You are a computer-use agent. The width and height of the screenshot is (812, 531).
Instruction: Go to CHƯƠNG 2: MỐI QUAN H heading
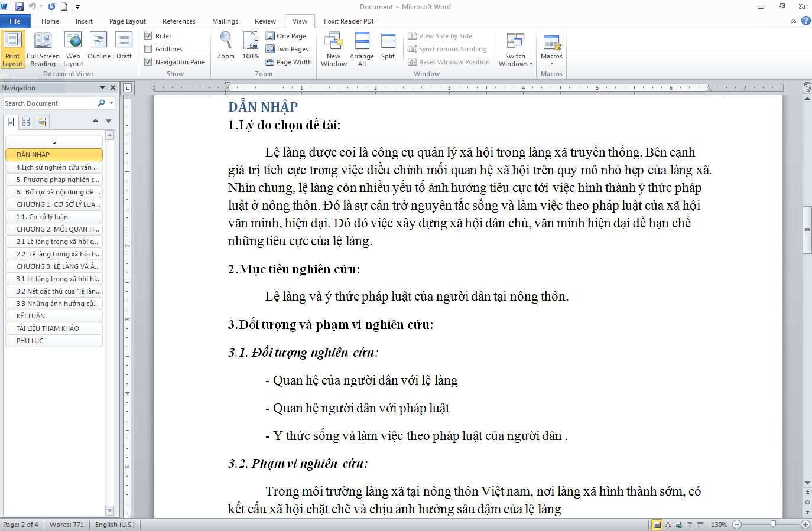click(54, 229)
